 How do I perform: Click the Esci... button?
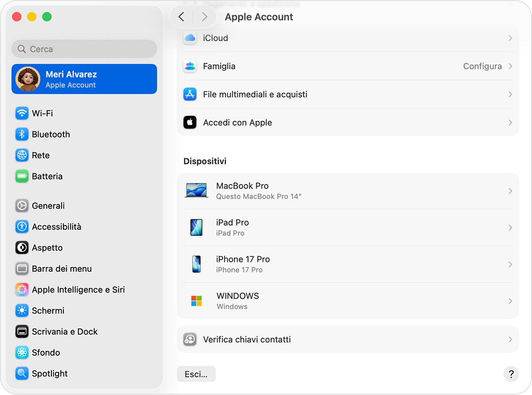click(196, 374)
